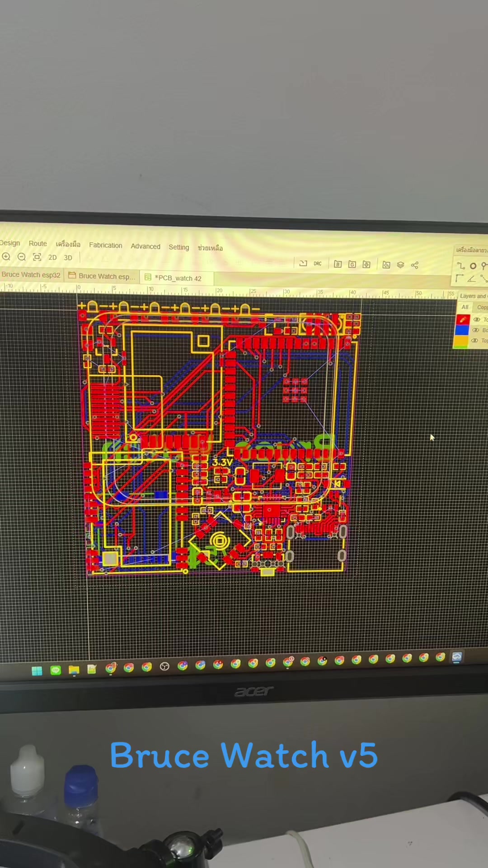Screen dimensions: 488x868
Task: Click the image export toolbar icon
Action: point(386,264)
